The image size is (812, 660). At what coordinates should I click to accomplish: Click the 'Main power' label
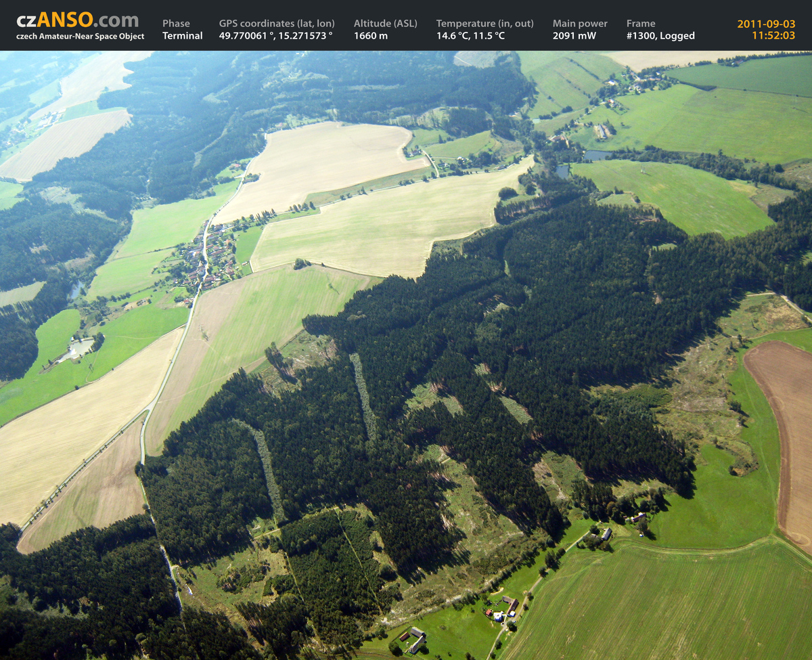(x=580, y=24)
